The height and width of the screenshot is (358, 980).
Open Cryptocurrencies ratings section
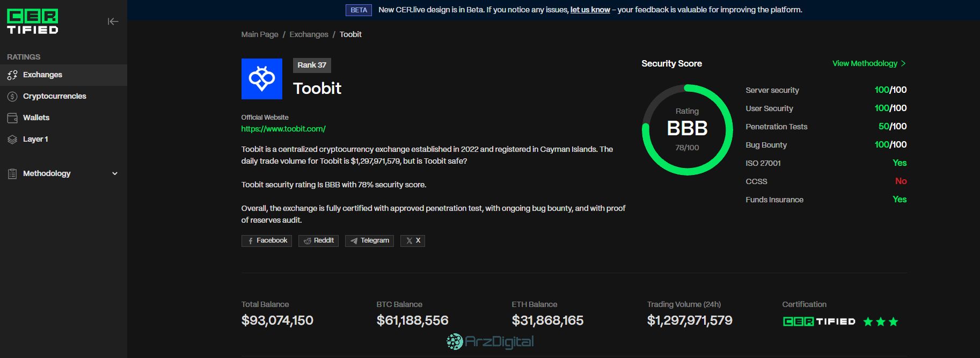pyautogui.click(x=63, y=96)
